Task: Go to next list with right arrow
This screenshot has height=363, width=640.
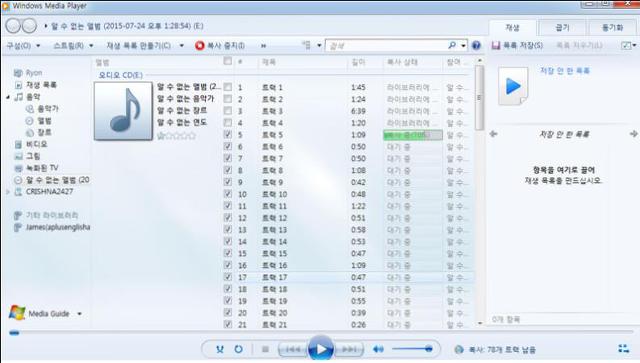Action: point(633,134)
